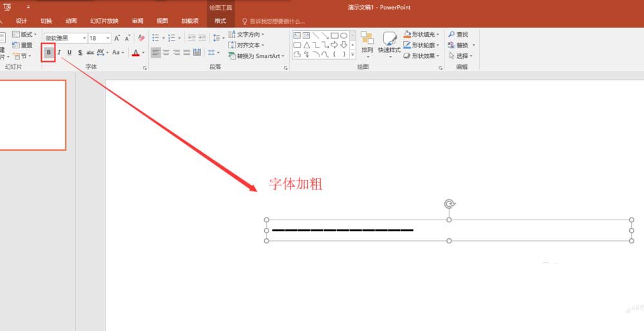Screen dimensions: 644x331
Task: Open the 幻灯片放映 Slide Show tab
Action: (104, 21)
